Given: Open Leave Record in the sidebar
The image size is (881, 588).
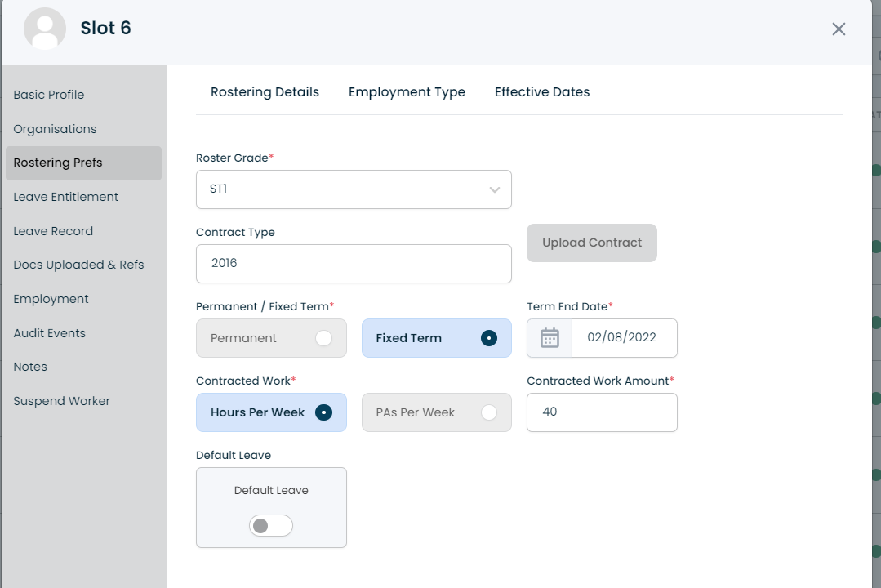Looking at the screenshot, I should (84, 231).
